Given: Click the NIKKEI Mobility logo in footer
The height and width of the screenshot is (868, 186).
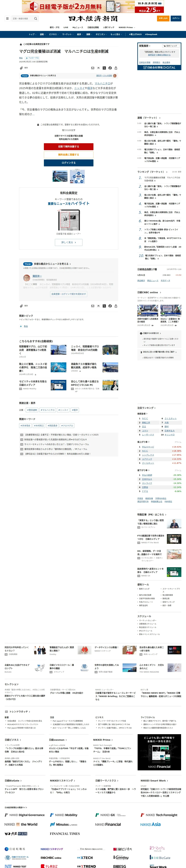Looking at the screenshot, I should coord(63,815).
